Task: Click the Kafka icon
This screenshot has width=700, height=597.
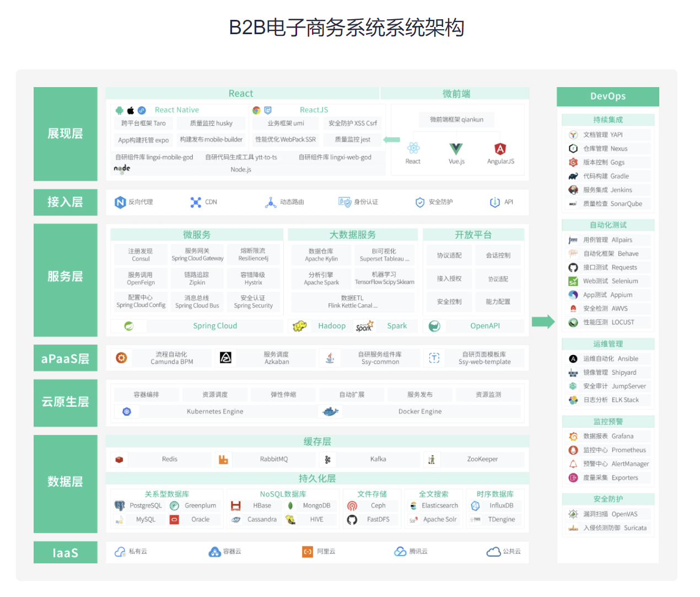Action: click(x=327, y=459)
